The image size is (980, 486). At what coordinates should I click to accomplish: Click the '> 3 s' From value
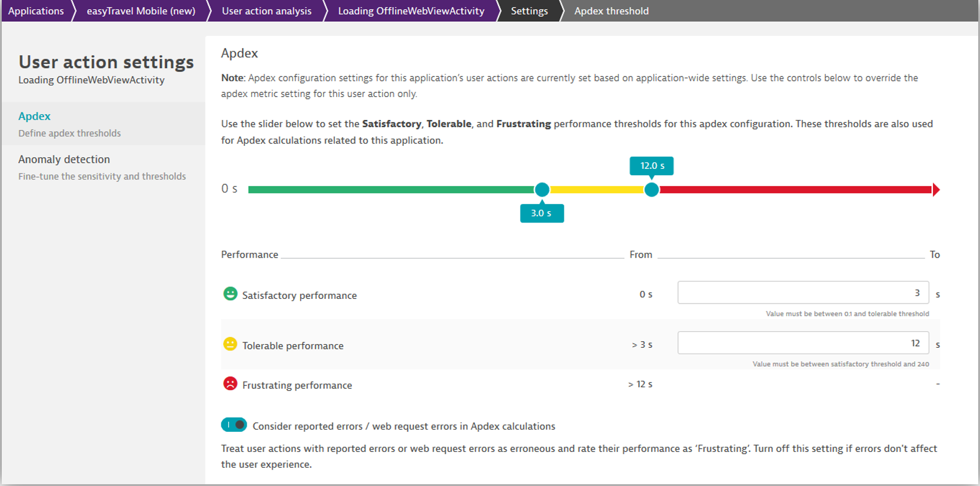(642, 345)
